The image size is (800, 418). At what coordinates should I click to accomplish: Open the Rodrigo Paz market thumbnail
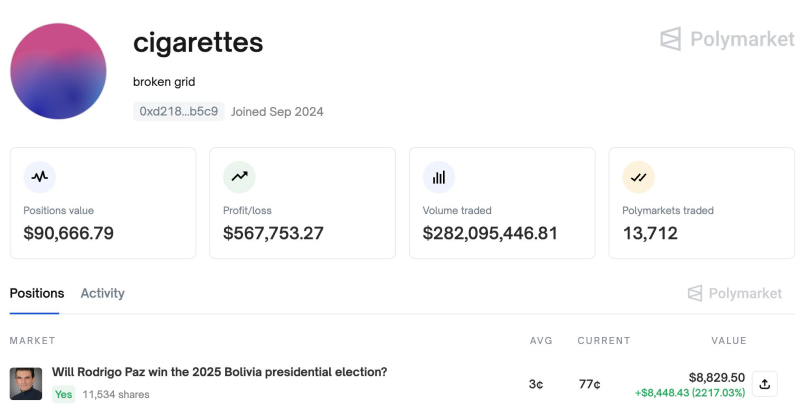[26, 384]
